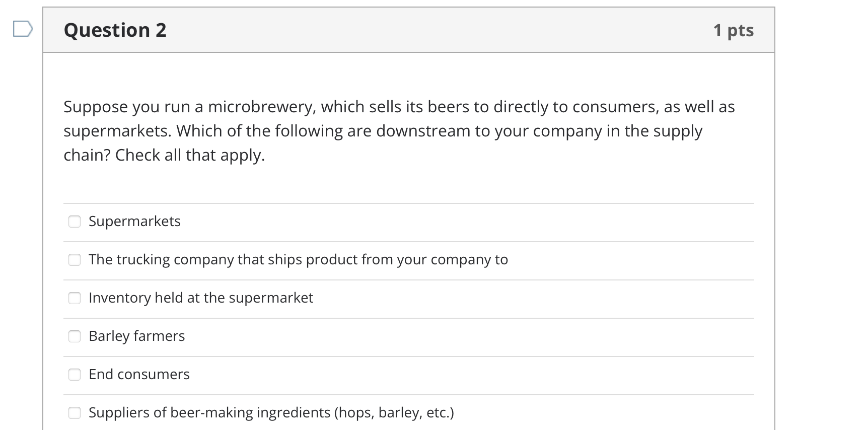Select the trucking company answer text

click(298, 259)
